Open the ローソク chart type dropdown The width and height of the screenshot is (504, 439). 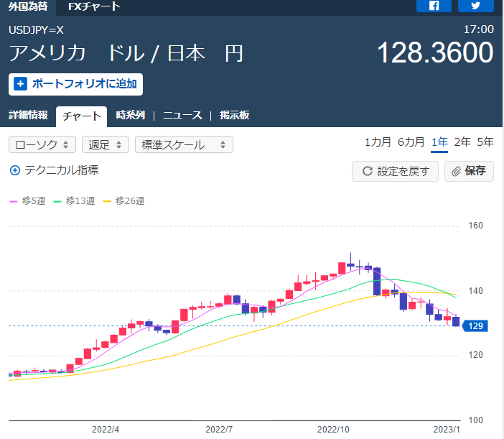pos(42,144)
